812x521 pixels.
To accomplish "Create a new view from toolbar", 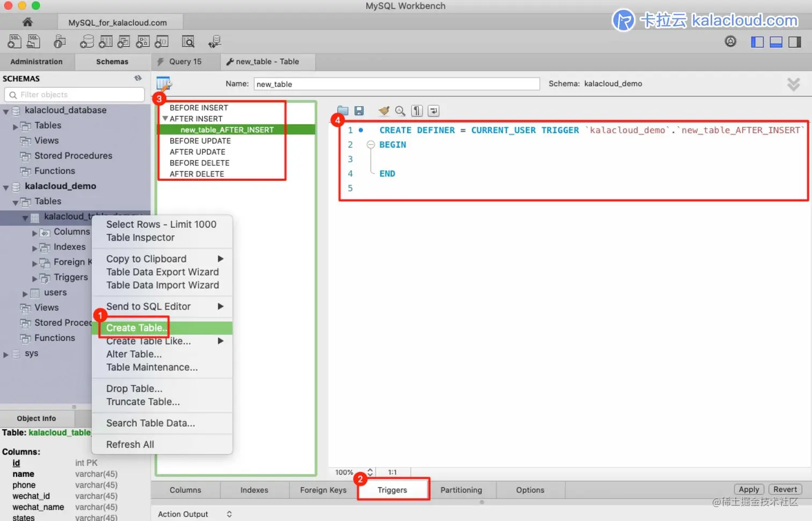I will [x=124, y=41].
